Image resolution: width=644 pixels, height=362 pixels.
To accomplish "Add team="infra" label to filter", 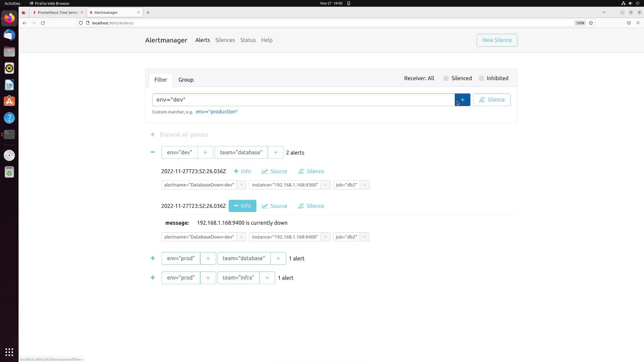I will pyautogui.click(x=267, y=278).
